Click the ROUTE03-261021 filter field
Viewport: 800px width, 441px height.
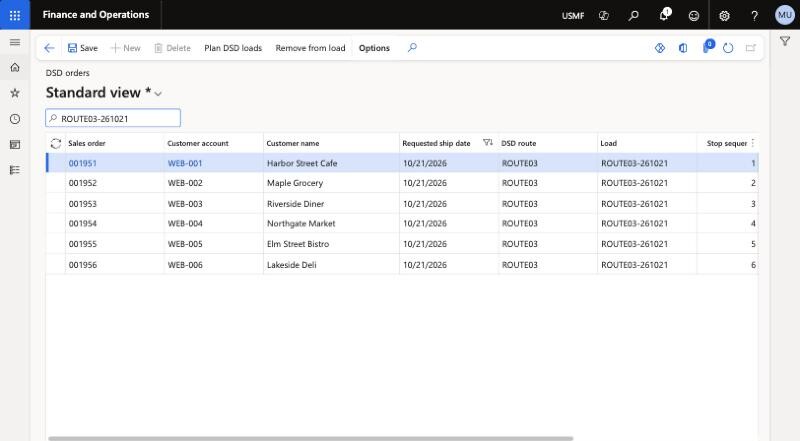click(113, 118)
